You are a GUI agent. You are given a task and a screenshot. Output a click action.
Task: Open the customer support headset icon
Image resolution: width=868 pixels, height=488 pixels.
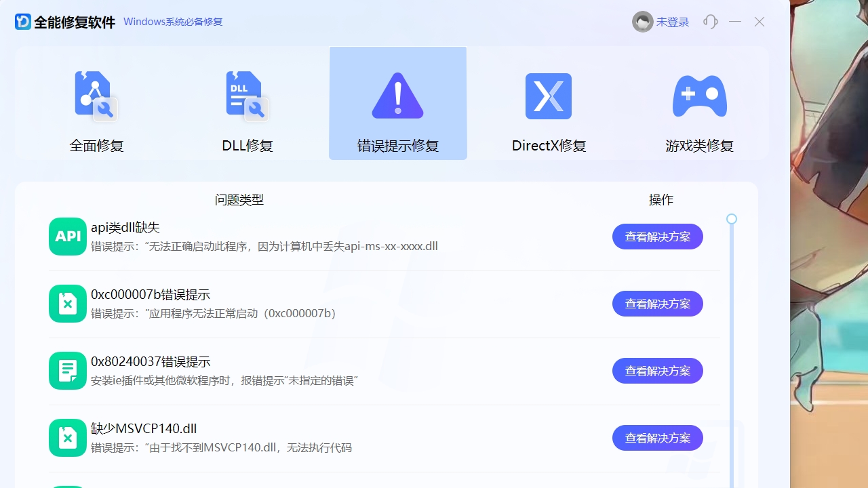click(x=710, y=22)
